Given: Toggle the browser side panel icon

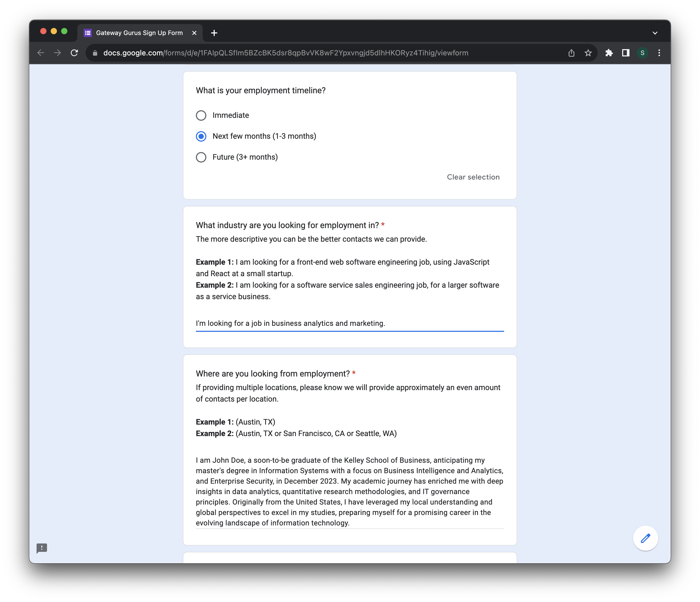Looking at the screenshot, I should (626, 53).
